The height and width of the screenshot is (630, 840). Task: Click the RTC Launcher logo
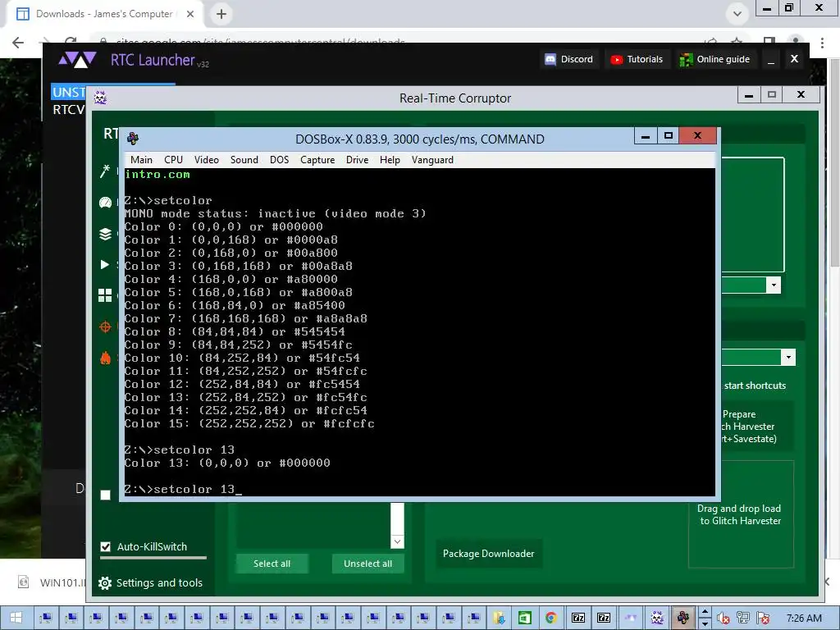point(78,59)
